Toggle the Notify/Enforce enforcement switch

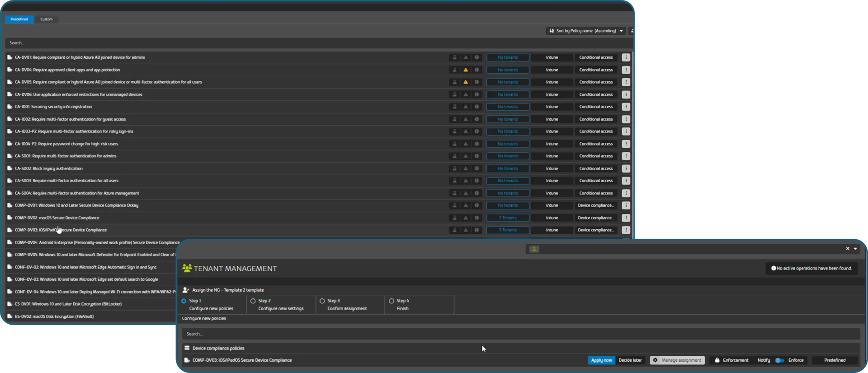(x=779, y=360)
